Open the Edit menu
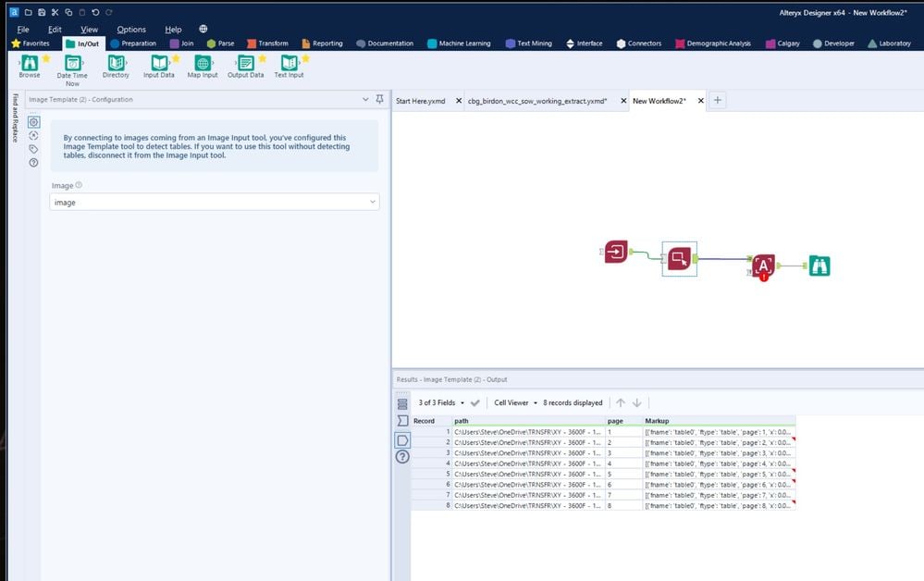 (55, 29)
